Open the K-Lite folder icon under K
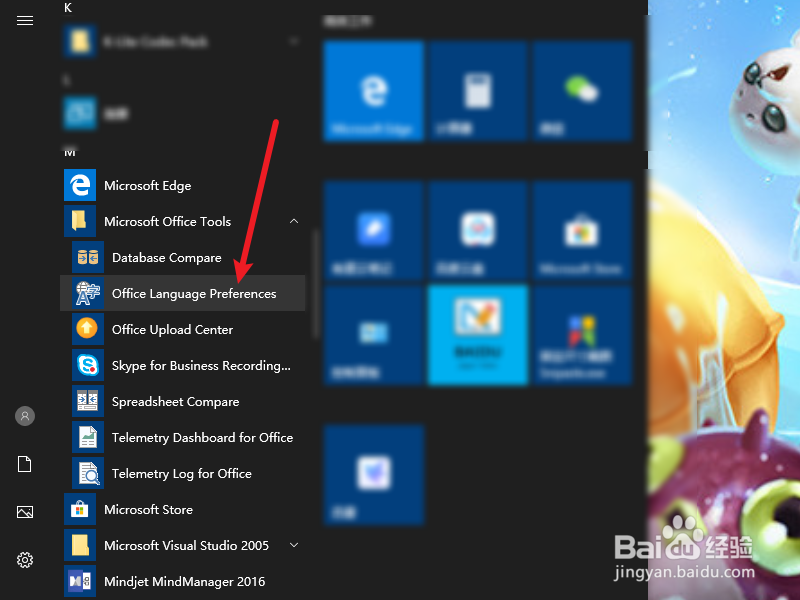 point(80,41)
